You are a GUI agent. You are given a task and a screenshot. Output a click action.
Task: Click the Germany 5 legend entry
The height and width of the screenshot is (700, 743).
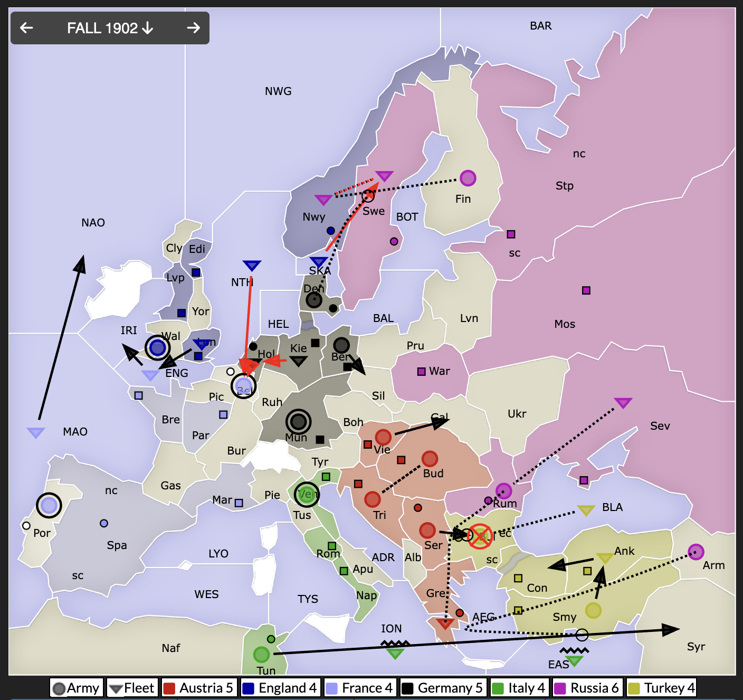(443, 688)
